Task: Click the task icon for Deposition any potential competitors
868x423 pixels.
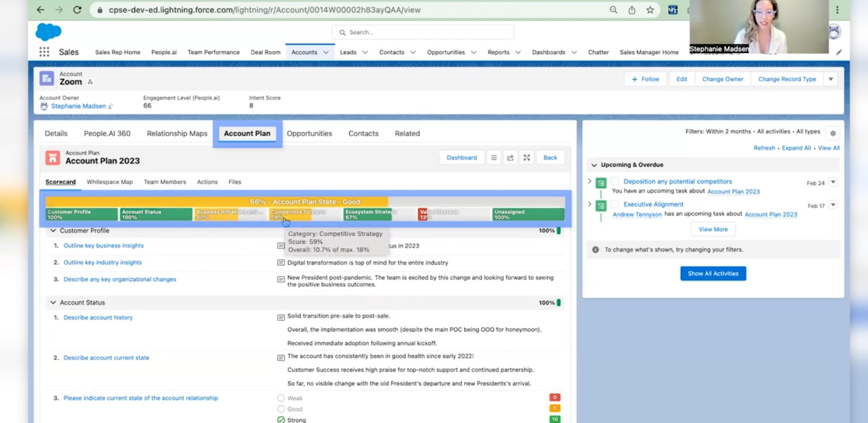Action: click(601, 183)
